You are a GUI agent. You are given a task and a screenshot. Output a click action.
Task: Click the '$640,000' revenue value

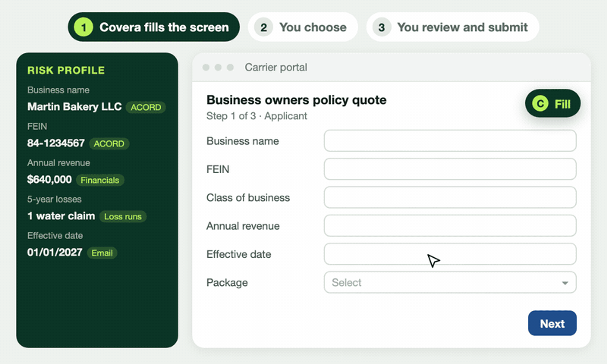point(49,179)
